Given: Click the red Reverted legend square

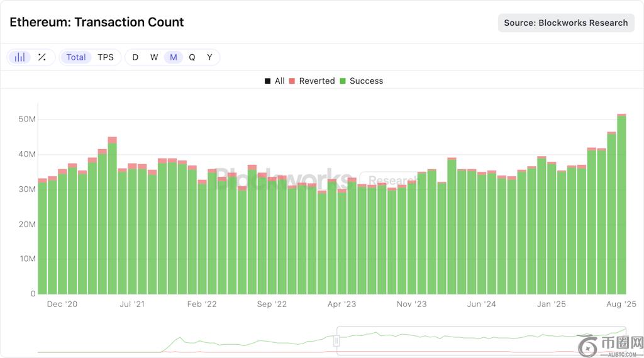Looking at the screenshot, I should coord(292,81).
